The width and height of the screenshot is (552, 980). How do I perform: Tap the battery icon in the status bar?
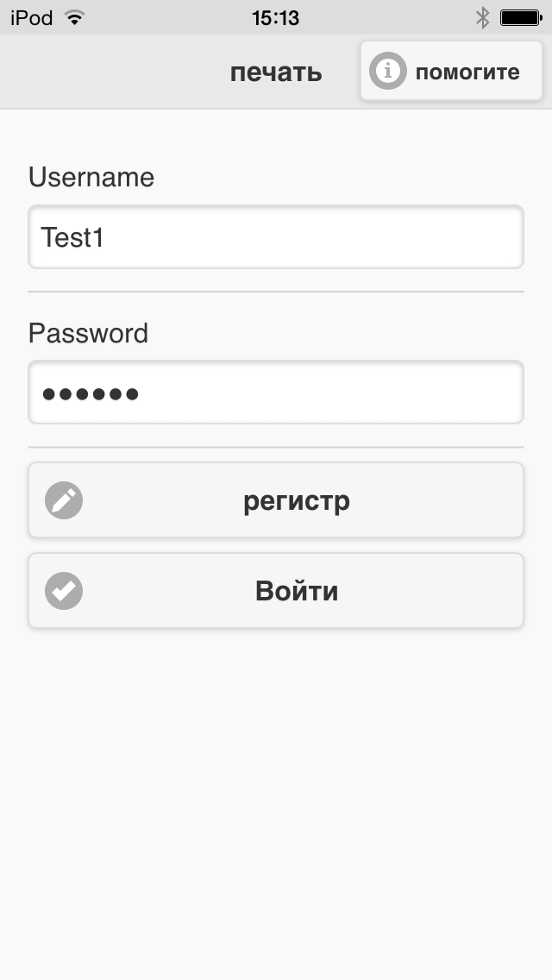point(519,17)
